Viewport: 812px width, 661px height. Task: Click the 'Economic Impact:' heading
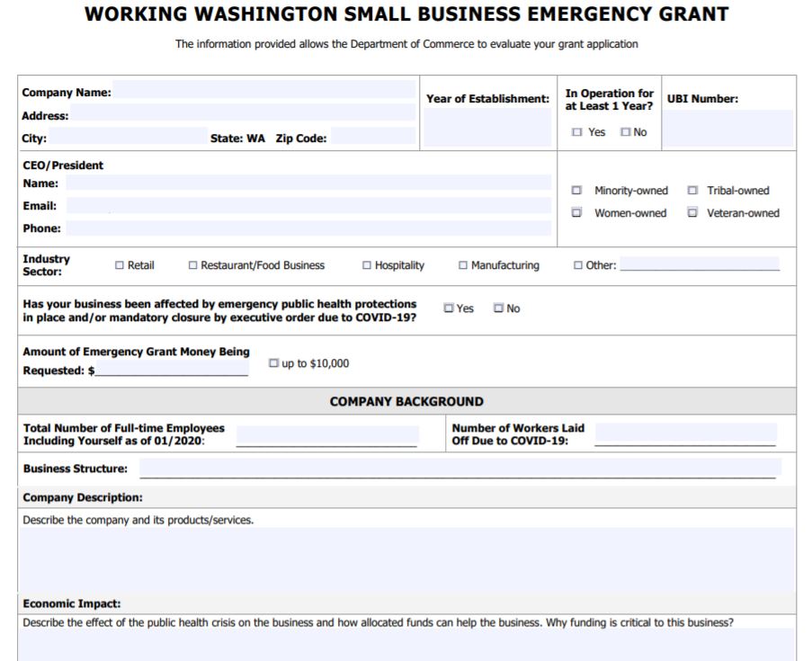[71, 603]
